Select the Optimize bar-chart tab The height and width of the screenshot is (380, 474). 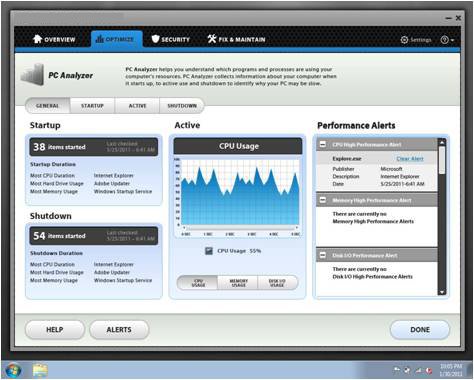tap(116, 39)
